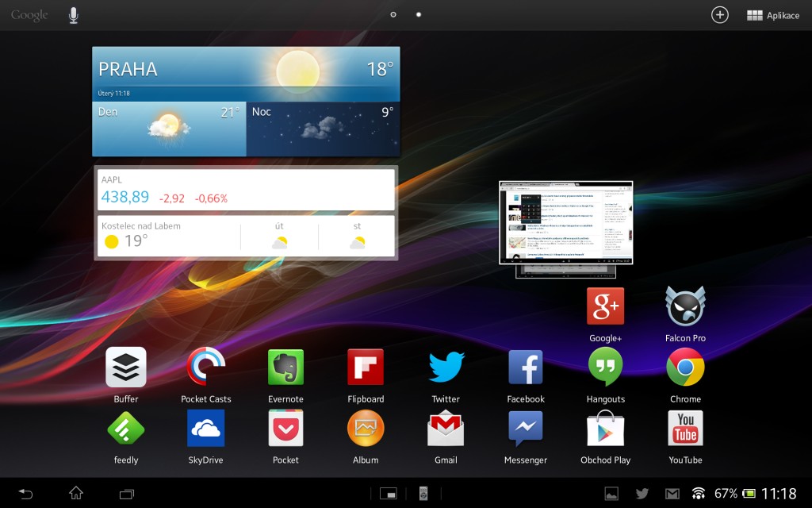Open the Kostelec nad Labem weather card
Image resolution: width=812 pixels, height=508 pixels.
coord(246,237)
